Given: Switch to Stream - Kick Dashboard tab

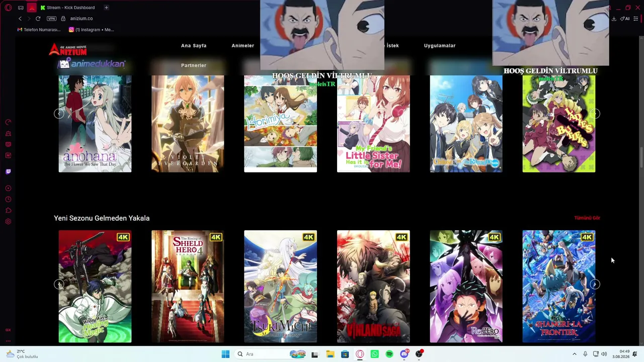Looking at the screenshot, I should click(67, 8).
